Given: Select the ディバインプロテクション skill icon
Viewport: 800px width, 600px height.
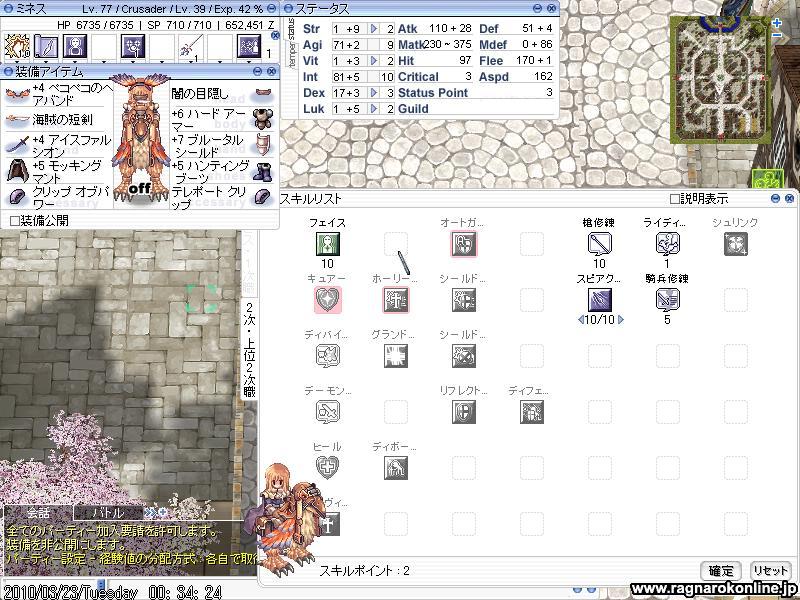Looking at the screenshot, I should [328, 356].
